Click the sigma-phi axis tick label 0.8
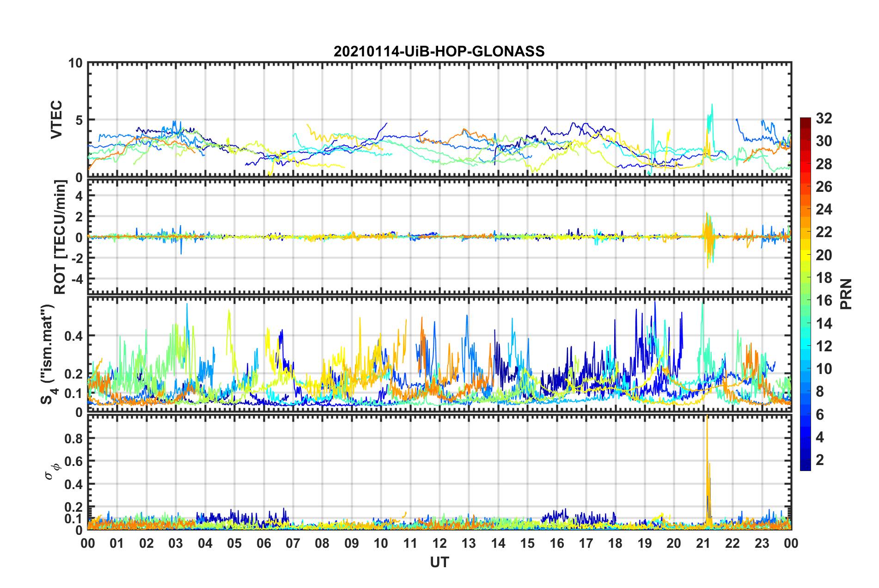The width and height of the screenshot is (879, 588). pos(74,438)
